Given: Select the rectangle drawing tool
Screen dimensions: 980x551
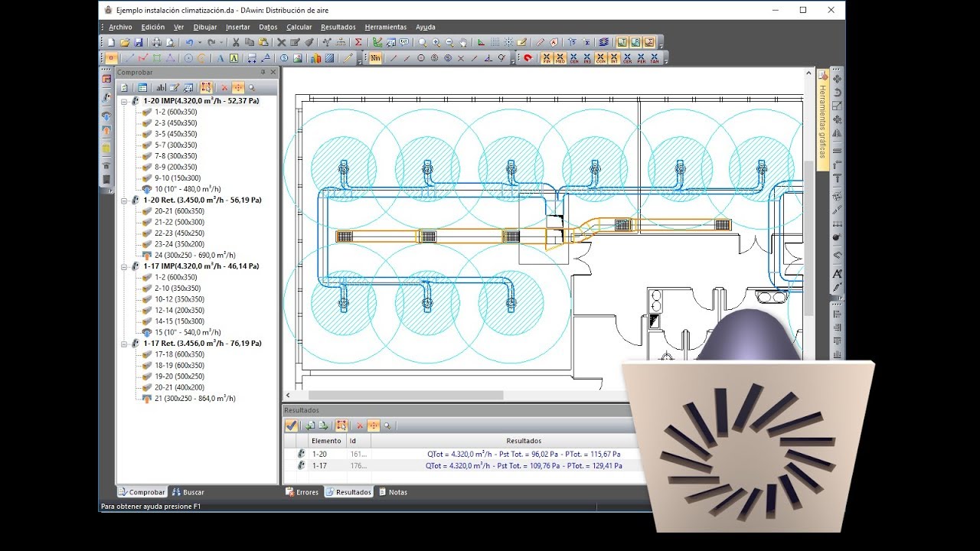Looking at the screenshot, I should tap(157, 57).
